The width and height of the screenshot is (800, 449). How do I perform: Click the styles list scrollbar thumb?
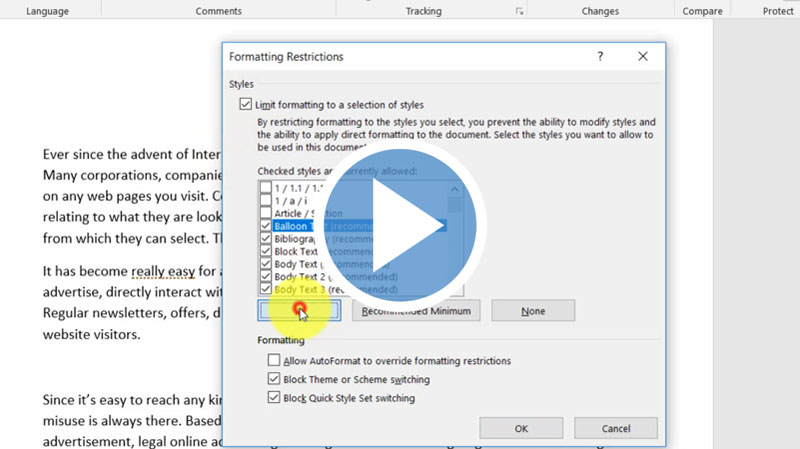coord(455,204)
